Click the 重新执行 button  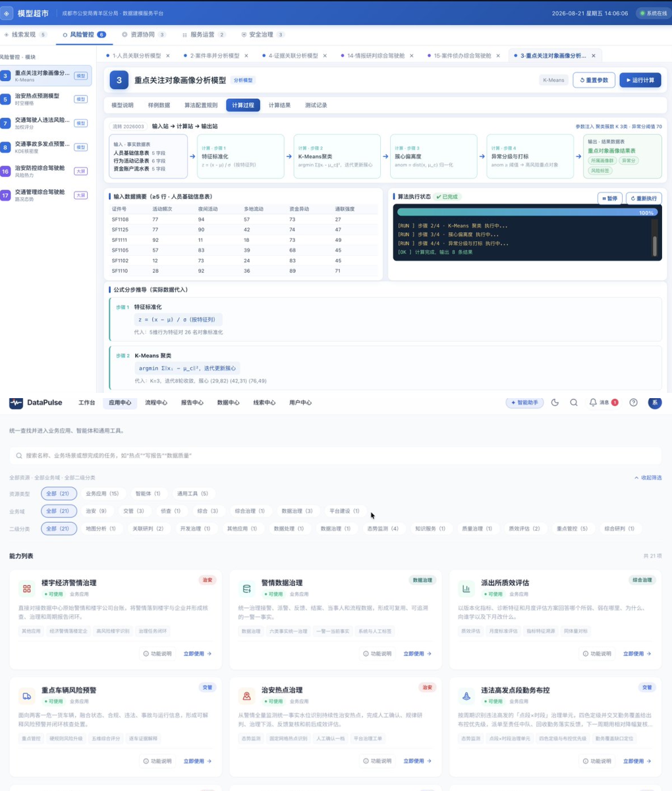pos(643,198)
